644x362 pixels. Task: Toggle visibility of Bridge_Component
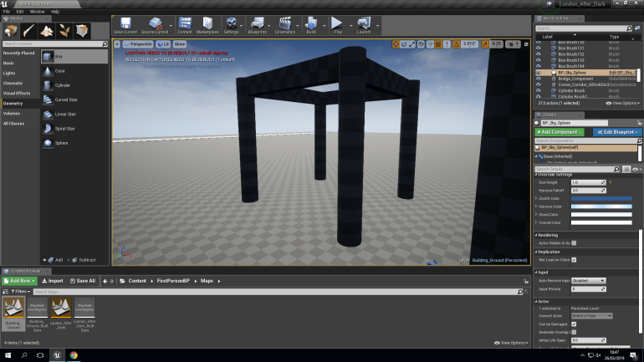tap(538, 79)
